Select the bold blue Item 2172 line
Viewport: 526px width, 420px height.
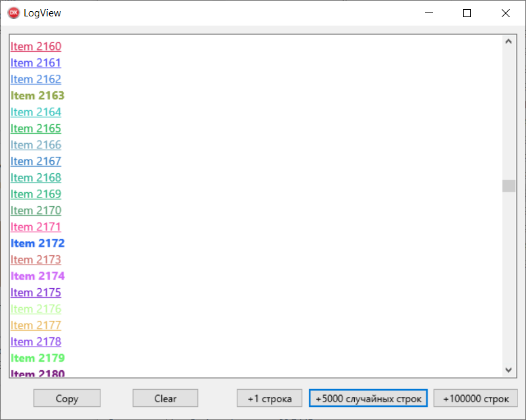37,243
